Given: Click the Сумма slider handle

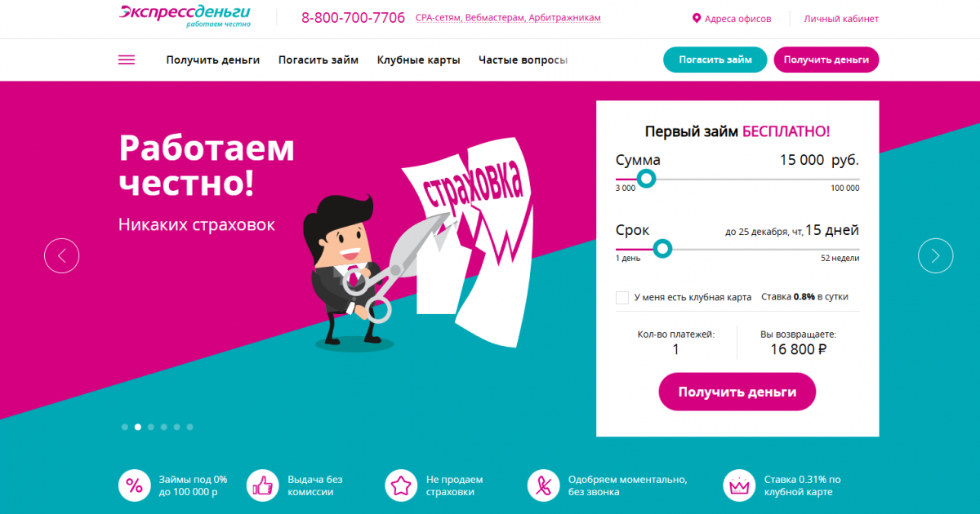Looking at the screenshot, I should 646,179.
